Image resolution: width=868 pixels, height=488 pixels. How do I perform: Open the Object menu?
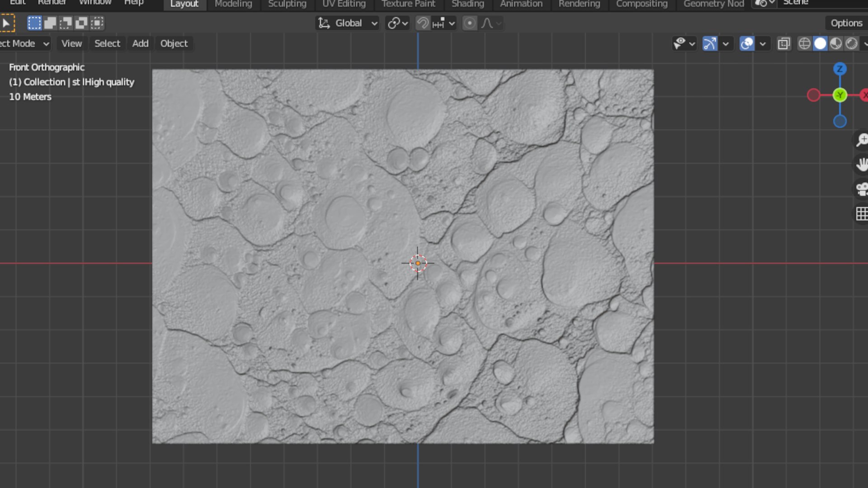tap(174, 44)
